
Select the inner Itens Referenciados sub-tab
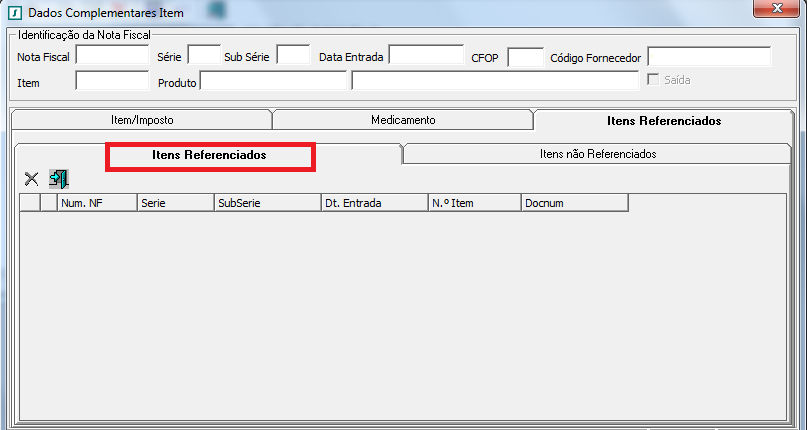coord(209,154)
